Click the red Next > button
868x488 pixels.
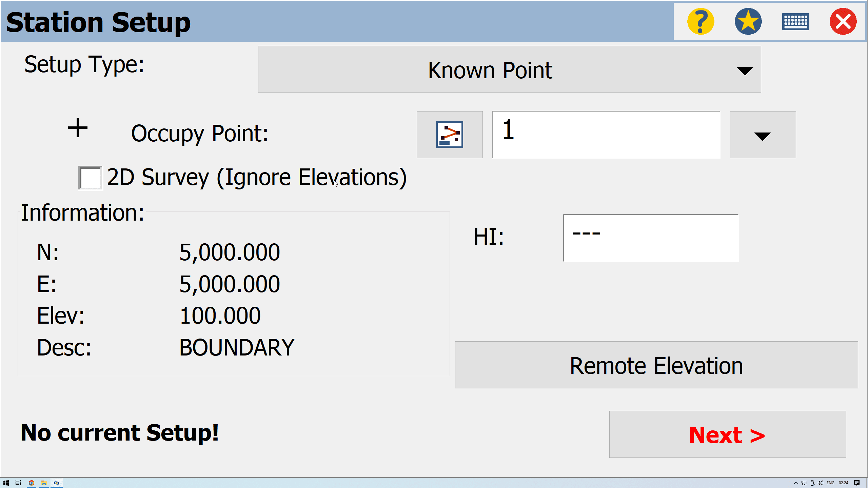(x=727, y=434)
